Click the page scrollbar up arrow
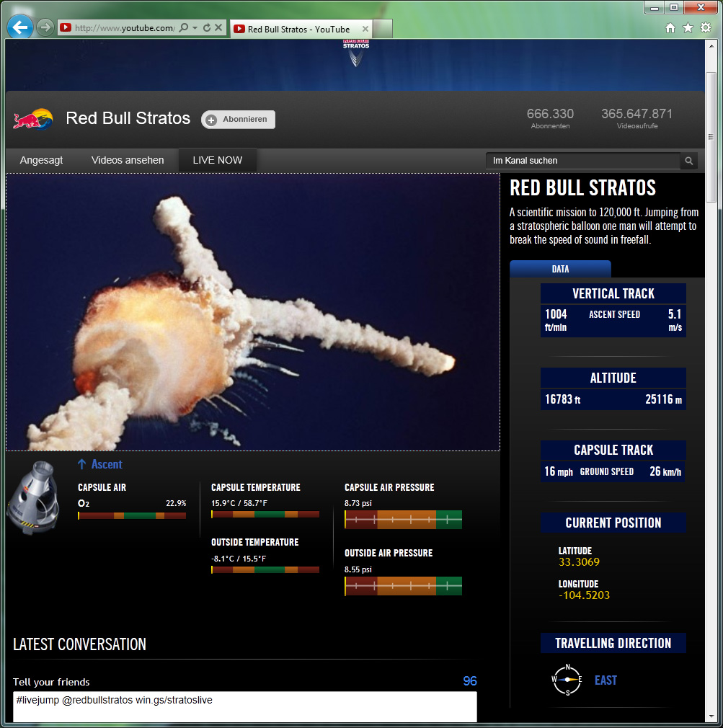This screenshot has width=723, height=728. pyautogui.click(x=711, y=46)
